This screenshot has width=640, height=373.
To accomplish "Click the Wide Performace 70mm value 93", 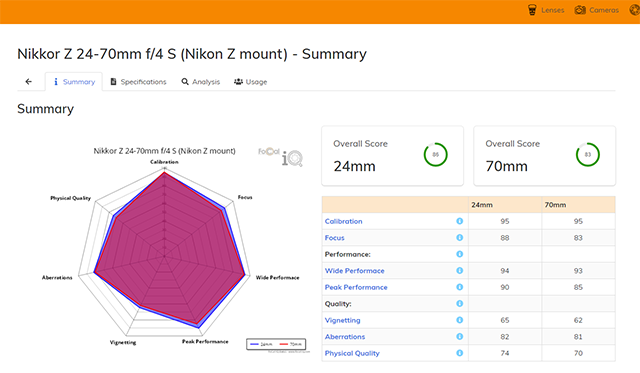I will 578,271.
